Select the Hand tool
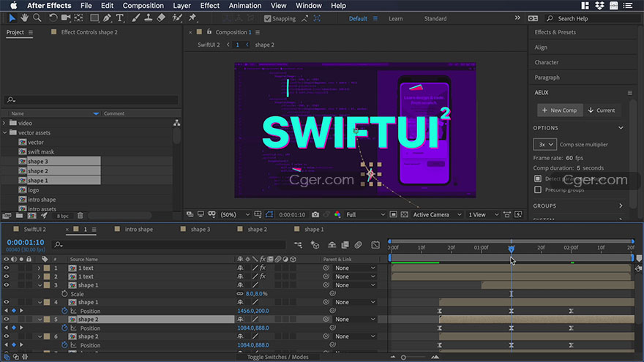Screen dimensions: 644x362 25,18
